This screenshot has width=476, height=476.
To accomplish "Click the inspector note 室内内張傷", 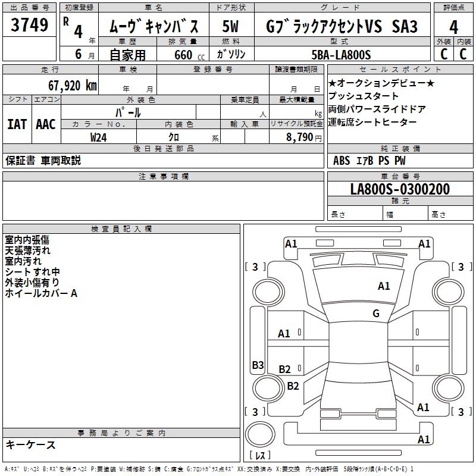I will coord(27,240).
